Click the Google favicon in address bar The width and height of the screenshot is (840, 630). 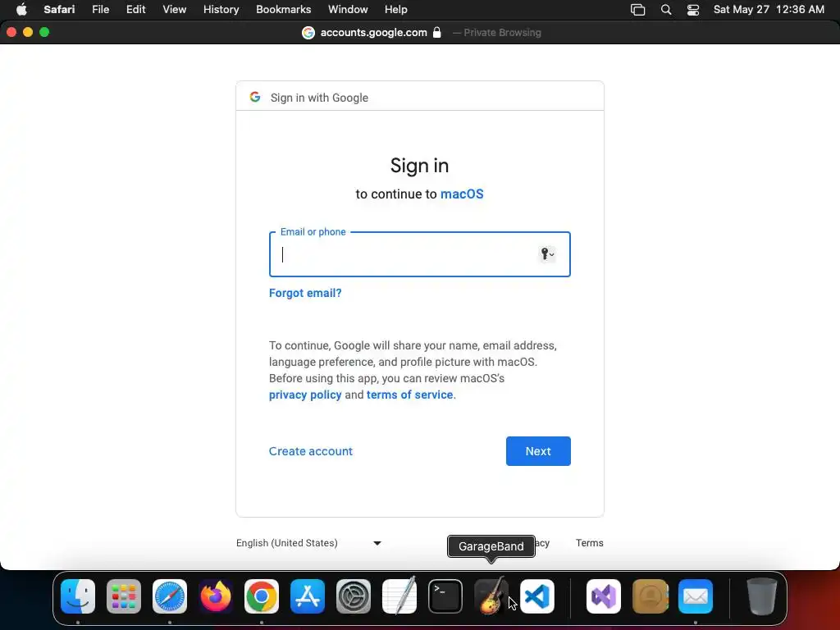coord(308,33)
